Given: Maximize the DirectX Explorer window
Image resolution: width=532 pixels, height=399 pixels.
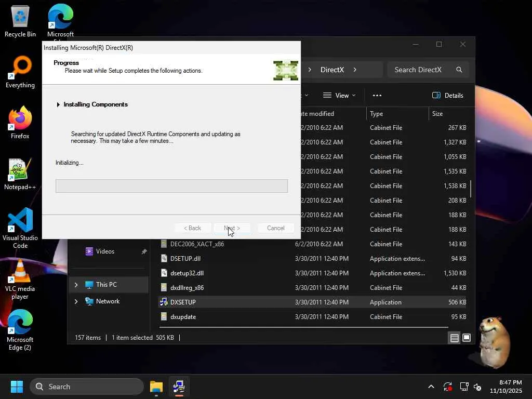Looking at the screenshot, I should (x=439, y=45).
